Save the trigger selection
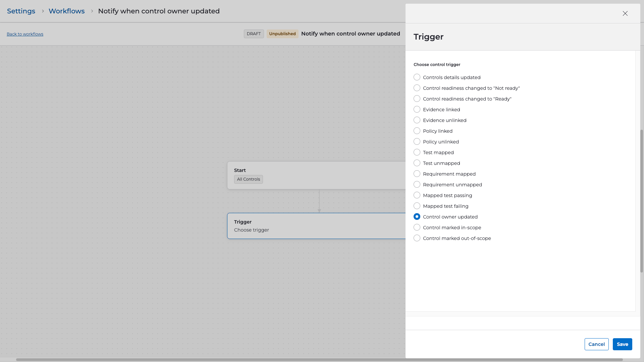 pyautogui.click(x=622, y=344)
